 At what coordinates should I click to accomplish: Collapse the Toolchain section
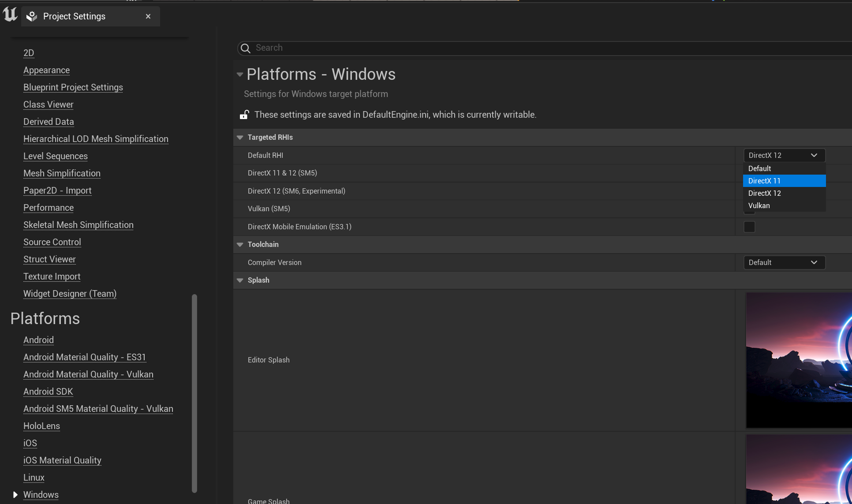click(240, 245)
